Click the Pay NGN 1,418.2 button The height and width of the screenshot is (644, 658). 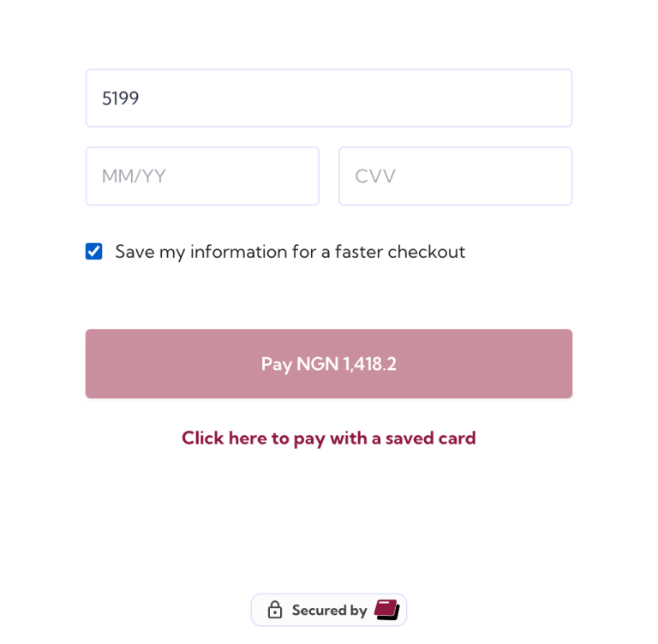328,364
